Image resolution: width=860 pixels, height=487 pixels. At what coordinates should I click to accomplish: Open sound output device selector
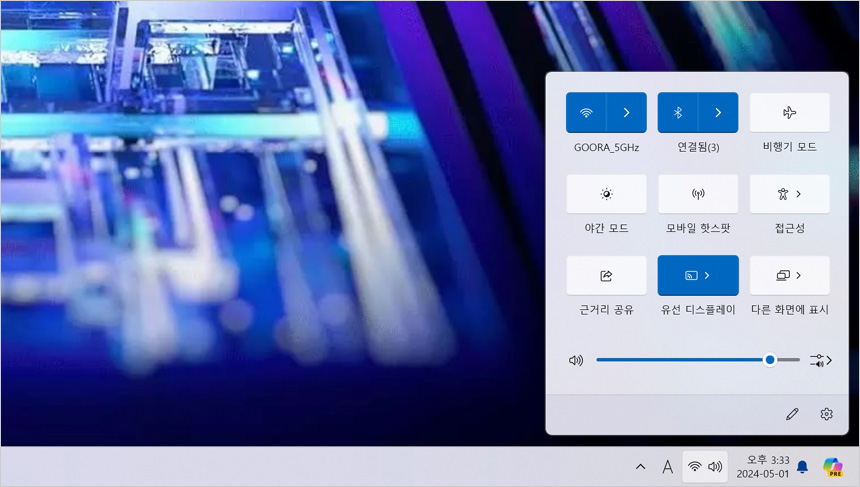click(821, 360)
